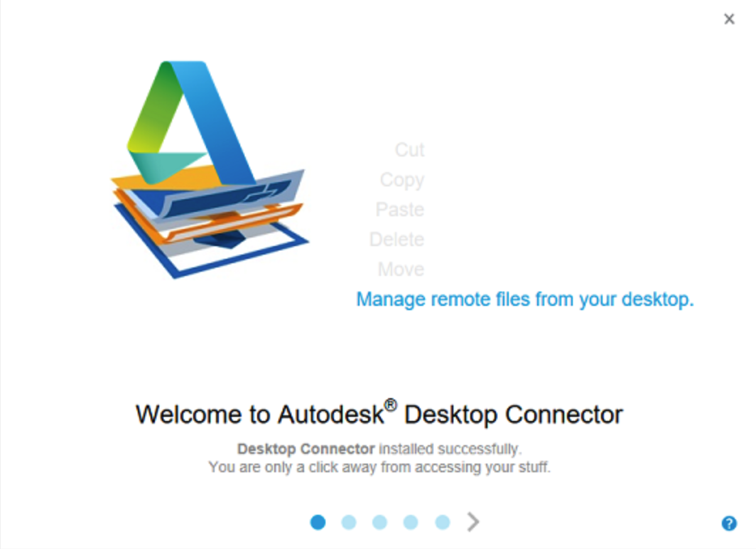Click the registered trademark symbol after Autodesk
The width and height of the screenshot is (756, 549).
point(391,405)
